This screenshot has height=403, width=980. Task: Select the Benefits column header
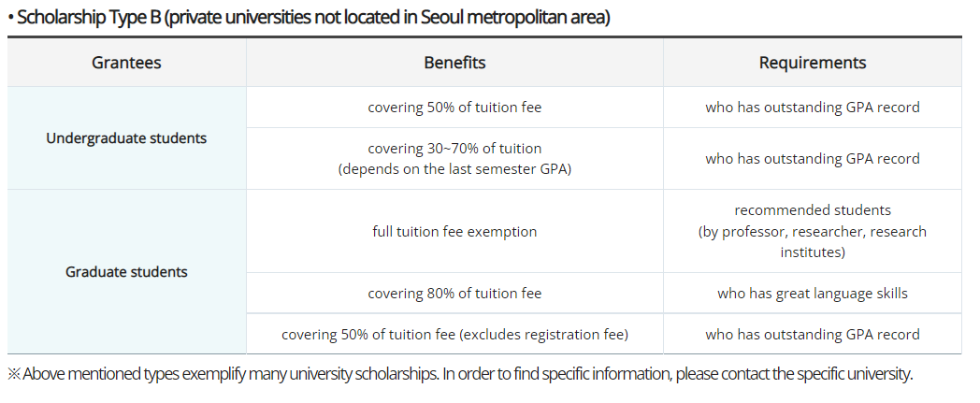coord(454,63)
